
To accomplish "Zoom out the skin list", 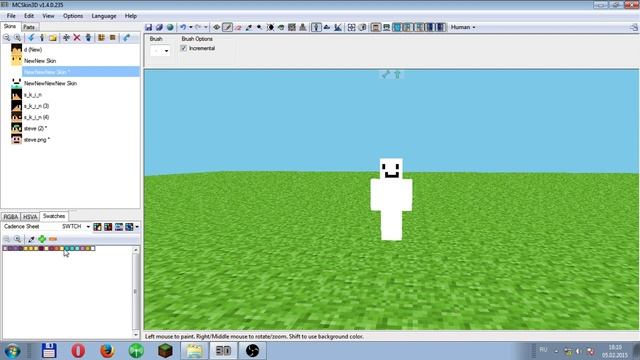I will [x=7, y=38].
